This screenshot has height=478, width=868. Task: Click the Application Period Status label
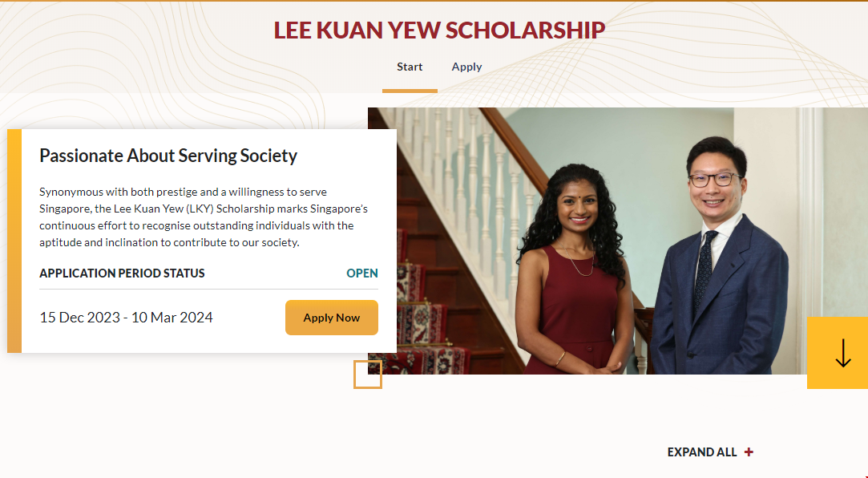(122, 273)
